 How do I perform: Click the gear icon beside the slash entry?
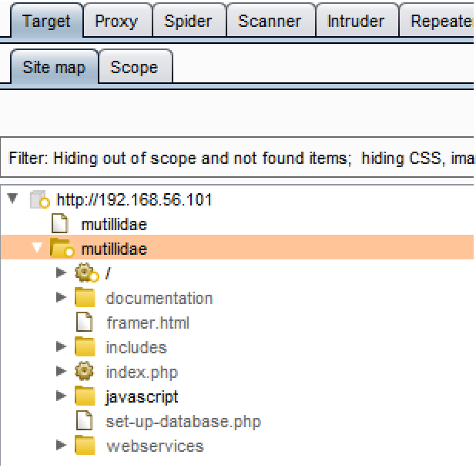click(85, 274)
